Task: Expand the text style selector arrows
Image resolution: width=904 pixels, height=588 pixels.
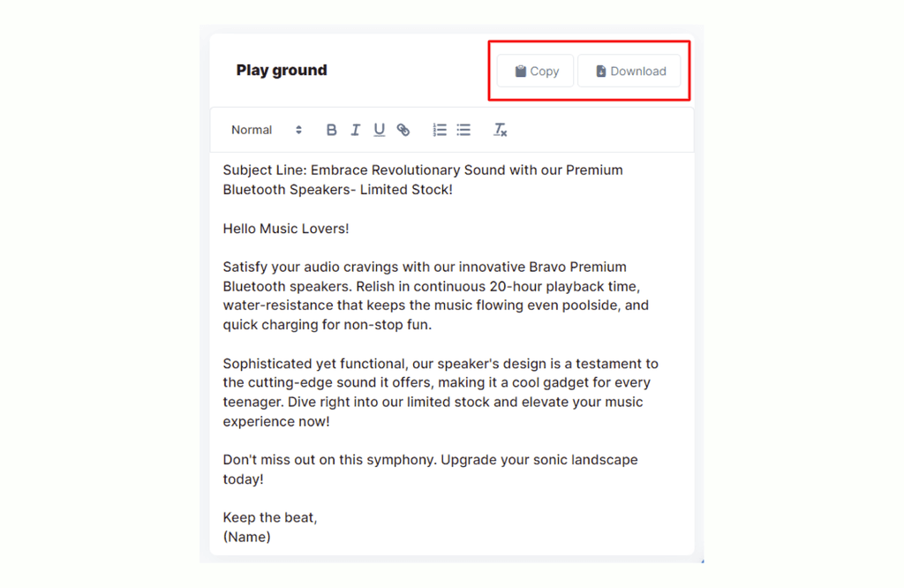Action: [298, 129]
